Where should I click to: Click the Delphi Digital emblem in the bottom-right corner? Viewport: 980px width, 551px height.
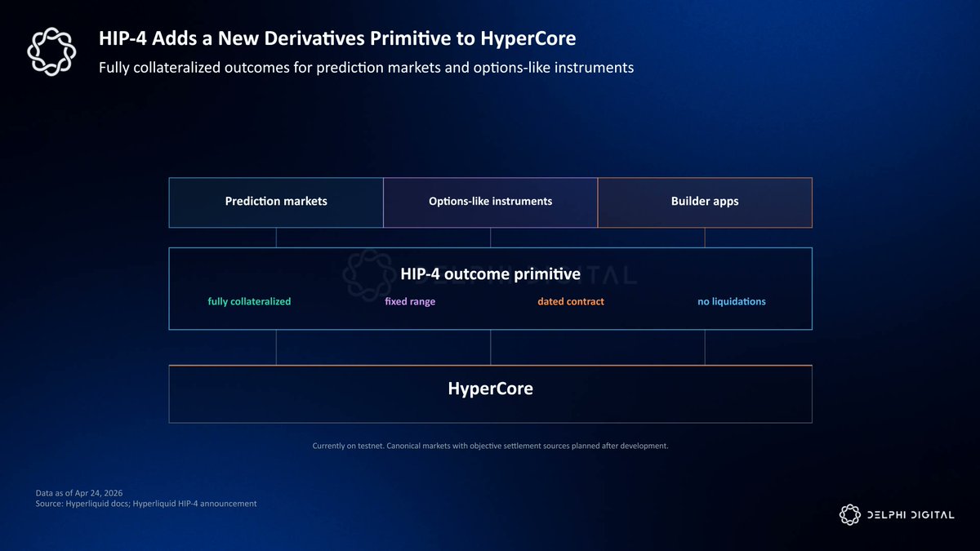click(x=850, y=514)
